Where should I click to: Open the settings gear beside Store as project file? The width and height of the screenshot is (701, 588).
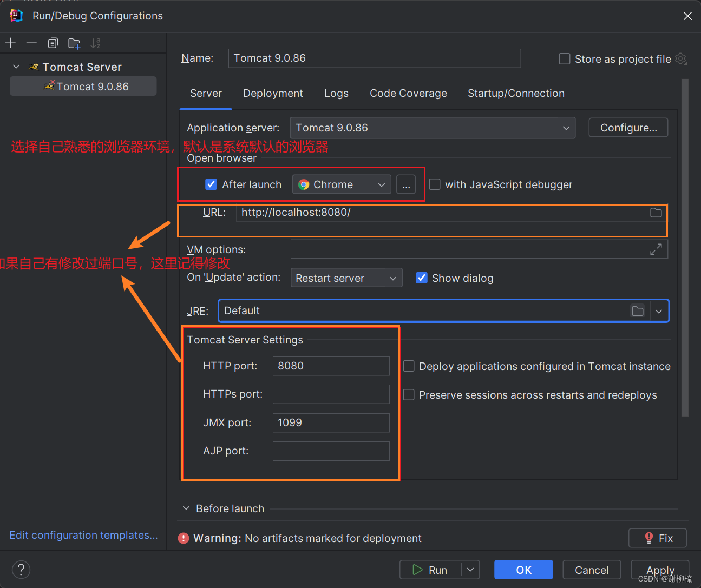[680, 59]
